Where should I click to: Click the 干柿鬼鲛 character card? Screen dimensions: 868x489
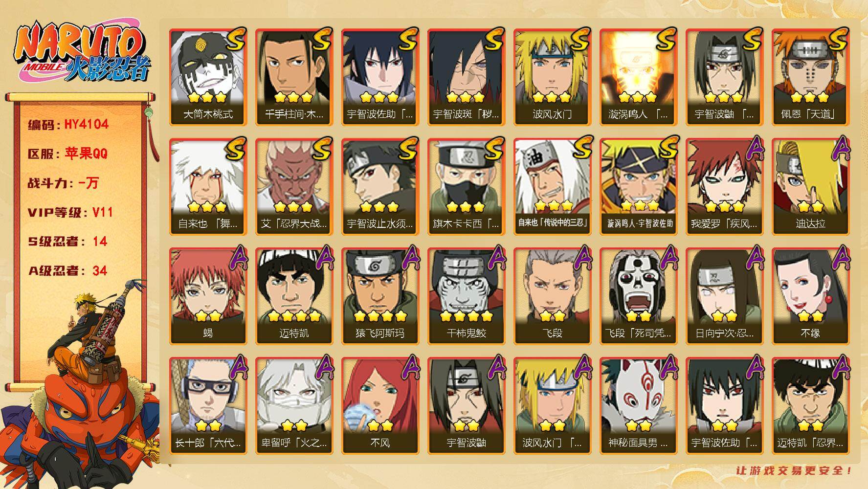(467, 296)
